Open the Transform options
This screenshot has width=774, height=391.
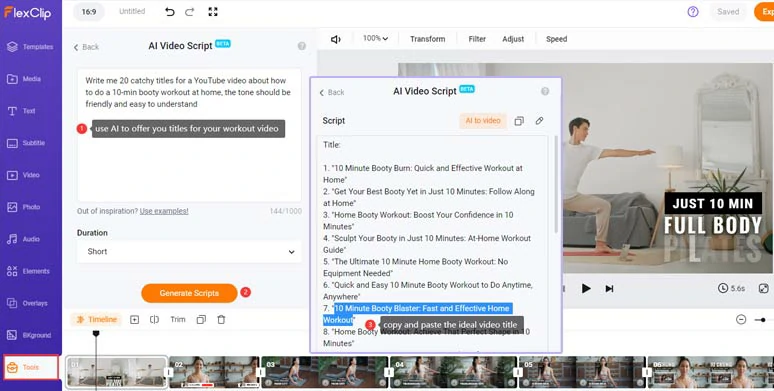point(427,39)
